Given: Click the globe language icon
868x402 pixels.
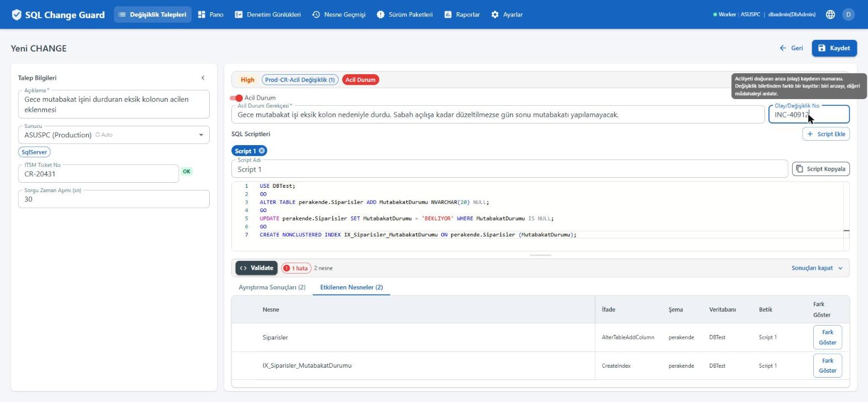Looking at the screenshot, I should click(x=830, y=15).
